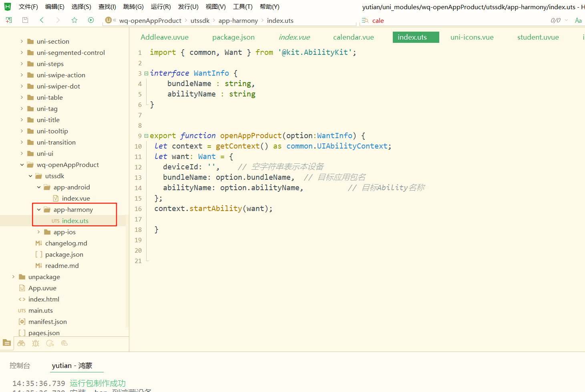Click the cloud panel icon
This screenshot has width=585, height=392.
(x=64, y=343)
